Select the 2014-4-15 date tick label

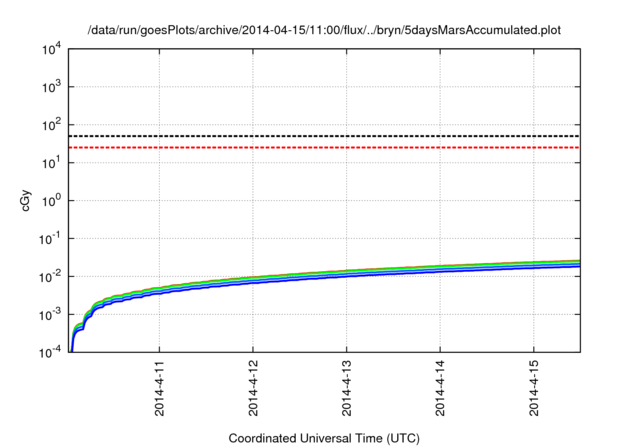point(533,388)
